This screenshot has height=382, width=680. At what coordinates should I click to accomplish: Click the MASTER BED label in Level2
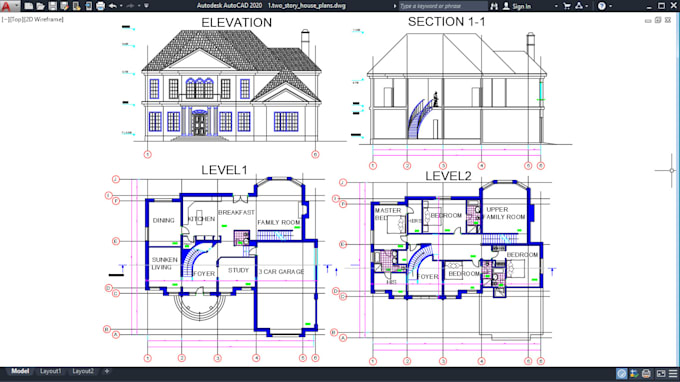[x=388, y=214]
